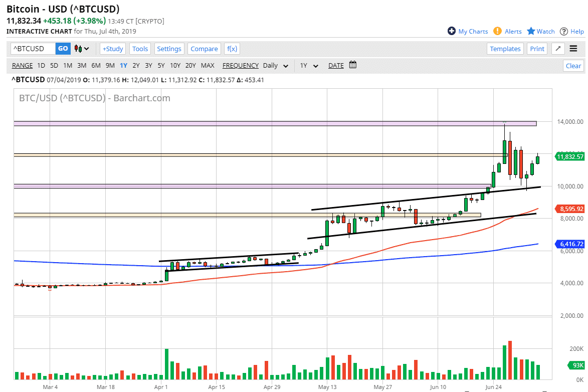This screenshot has height=392, width=588.
Task: Click the Alerts exclamation icon
Action: [x=497, y=31]
